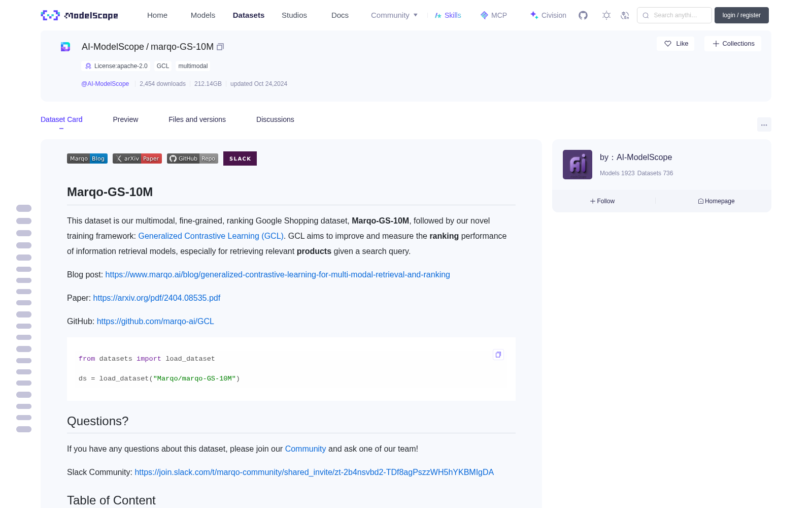The width and height of the screenshot is (812, 508).
Task: Add dataset to Collections
Action: click(x=733, y=44)
